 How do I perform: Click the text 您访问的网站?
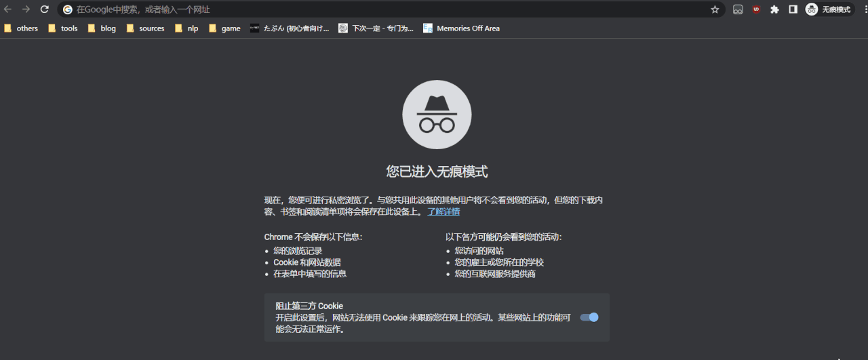(x=479, y=251)
